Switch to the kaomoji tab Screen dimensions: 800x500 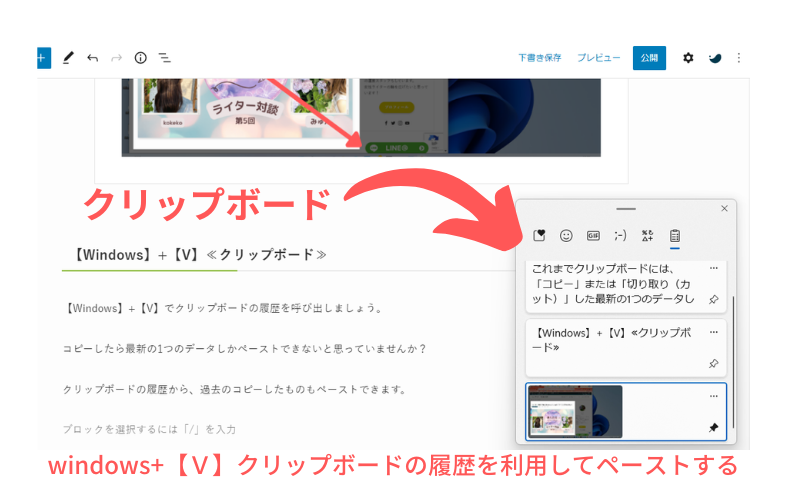coord(620,235)
